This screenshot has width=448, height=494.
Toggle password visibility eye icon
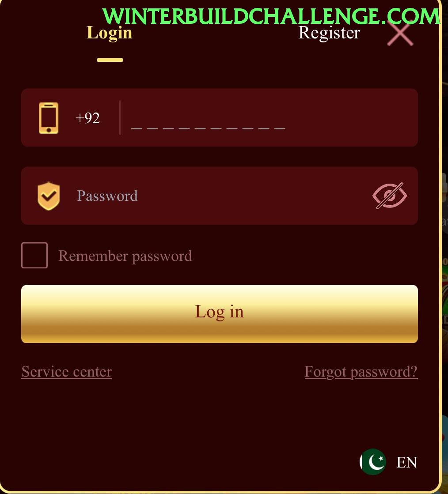tap(390, 196)
